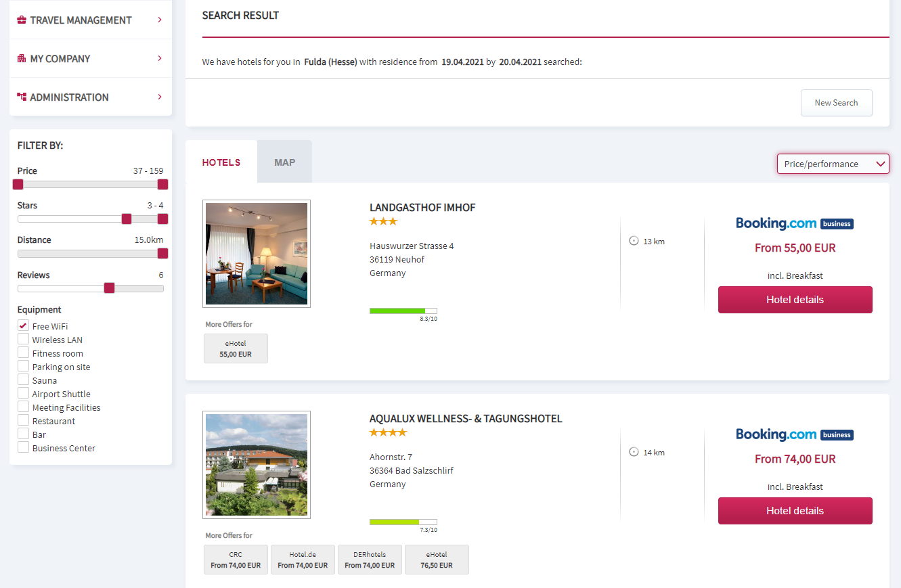Click the Travel Management briefcase icon
Screen dimensions: 901x588
coord(22,20)
